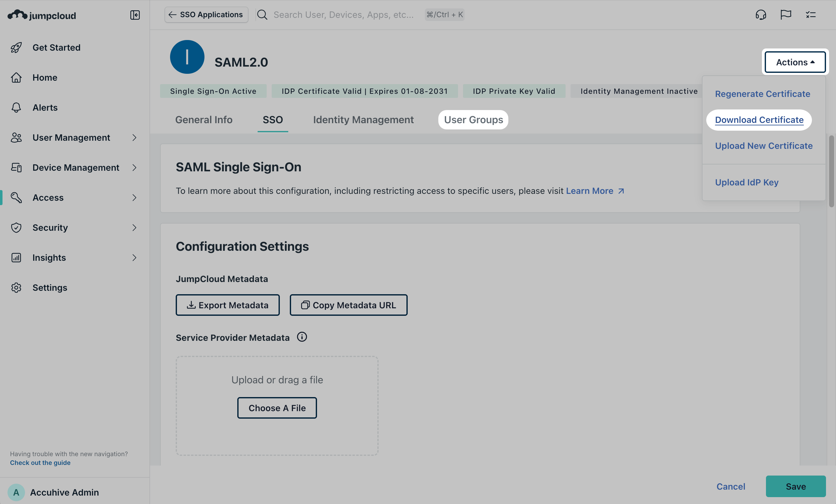Screen dimensions: 836x504
Task: Click the IDP Private Key Valid badge
Action: [x=514, y=91]
